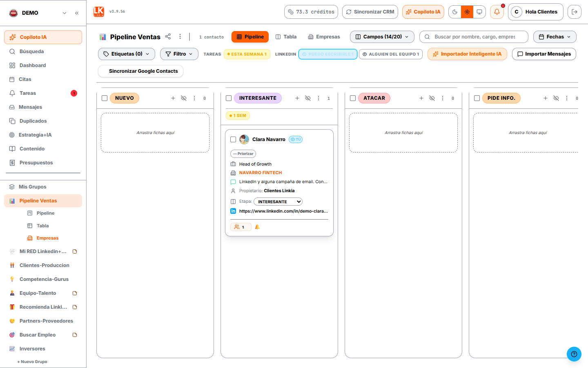Collapse the sidebar with double-chevron icon
This screenshot has height=368, width=588.
[77, 13]
